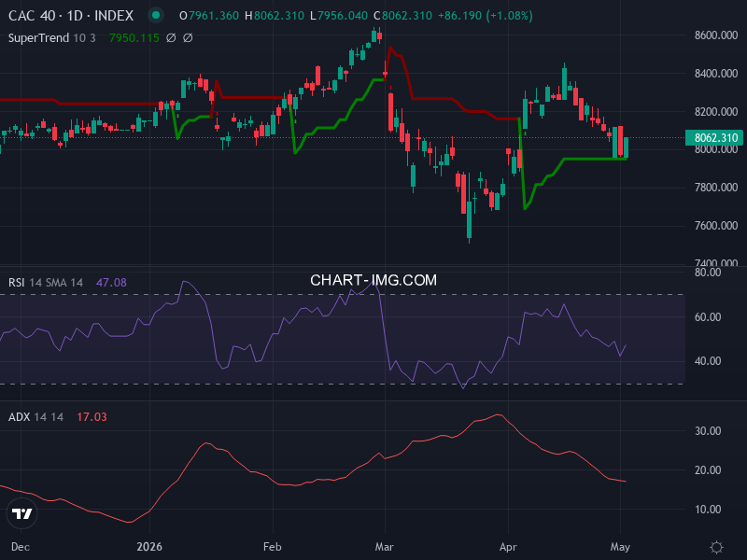Click the high value H8062.310
Screen dimensions: 747x560
pyautogui.click(x=275, y=16)
